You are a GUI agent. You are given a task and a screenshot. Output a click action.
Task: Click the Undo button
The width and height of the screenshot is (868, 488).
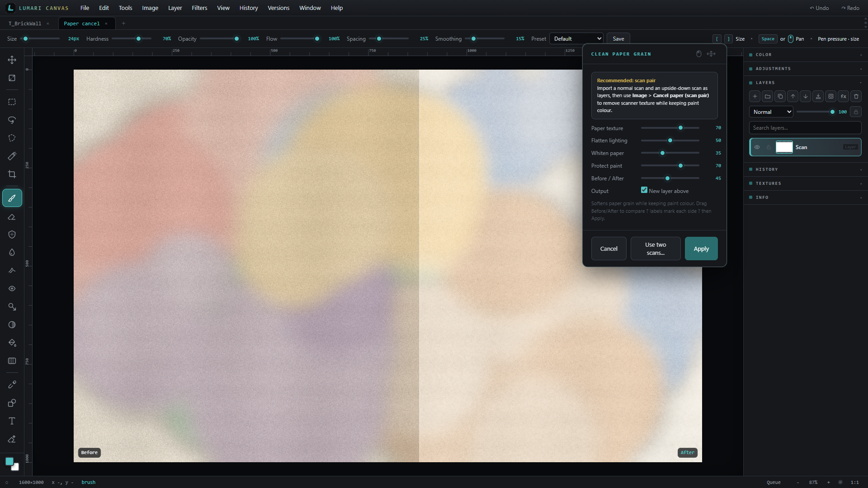pos(819,8)
